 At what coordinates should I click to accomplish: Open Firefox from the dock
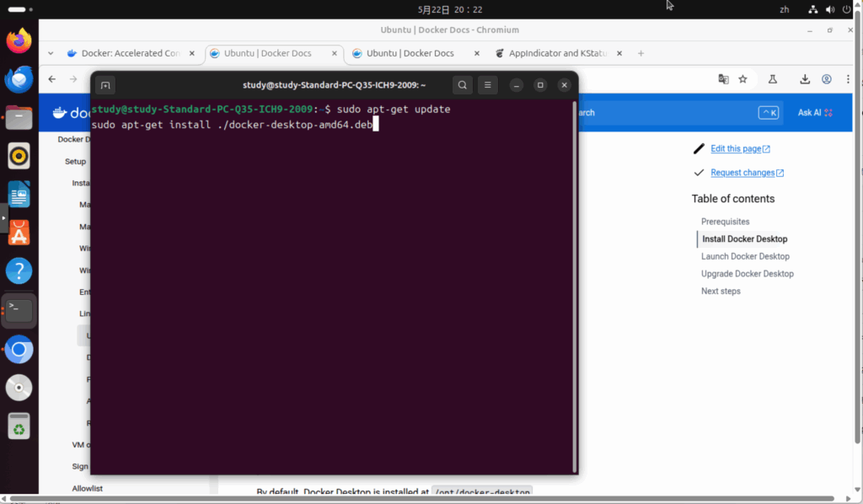19,40
